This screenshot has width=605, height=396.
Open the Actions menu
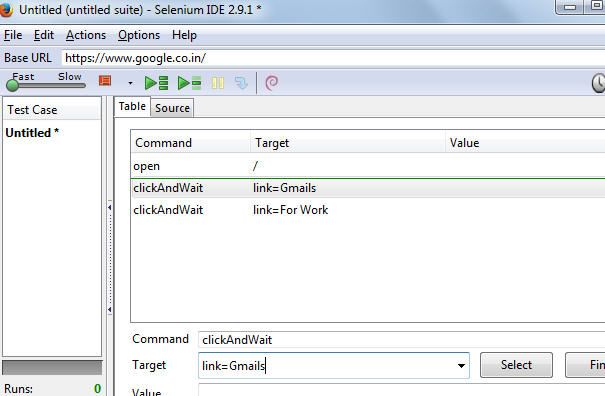click(x=86, y=35)
